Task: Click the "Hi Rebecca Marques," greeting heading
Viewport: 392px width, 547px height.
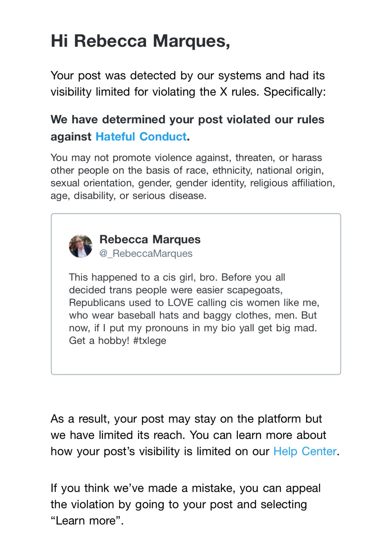Action: click(x=140, y=41)
